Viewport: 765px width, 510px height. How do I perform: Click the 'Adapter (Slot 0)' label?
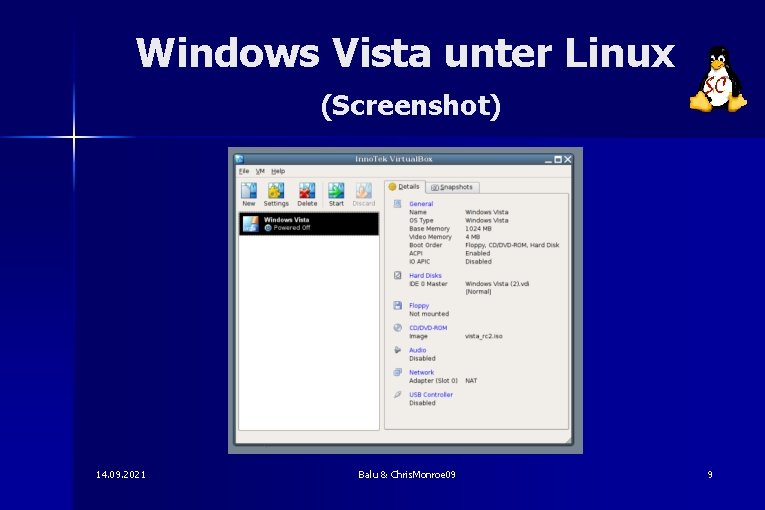click(433, 381)
